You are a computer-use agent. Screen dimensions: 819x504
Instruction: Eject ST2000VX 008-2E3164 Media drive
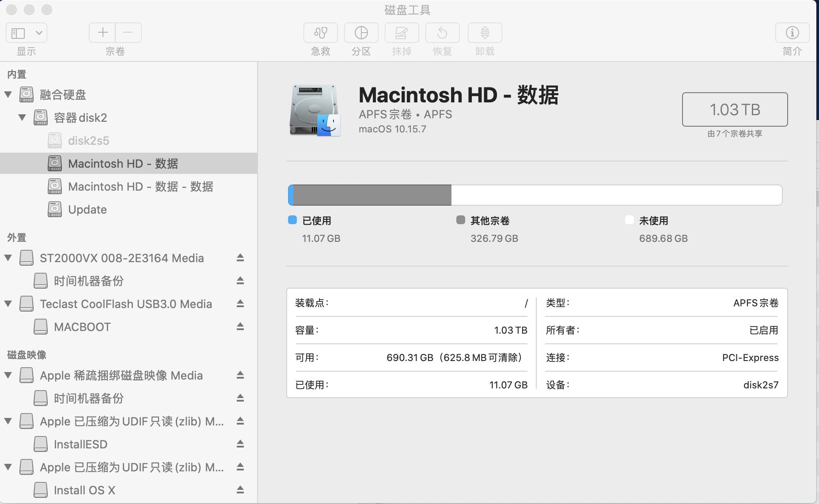(240, 258)
